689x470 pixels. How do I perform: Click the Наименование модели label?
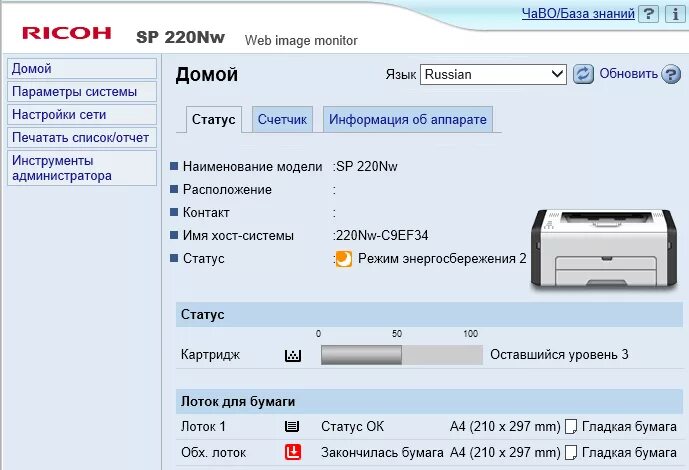tap(253, 166)
